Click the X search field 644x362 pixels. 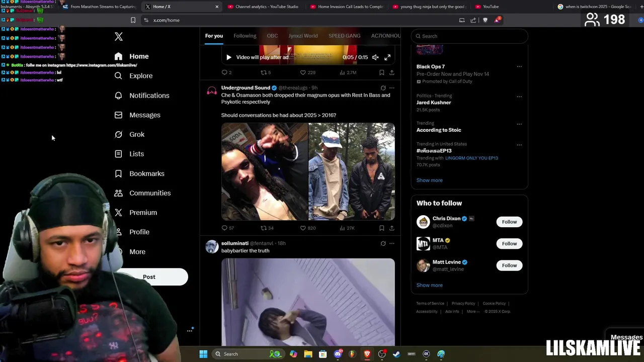(x=469, y=36)
